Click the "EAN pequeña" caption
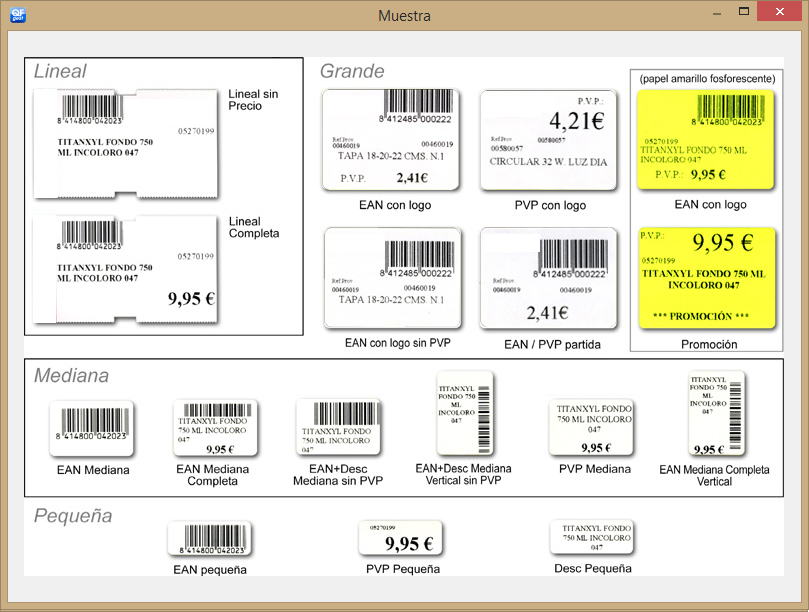 pos(210,570)
